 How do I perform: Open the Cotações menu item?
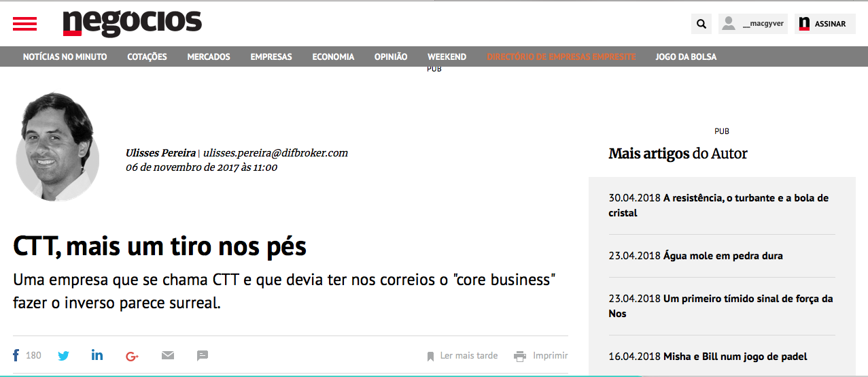pos(147,56)
